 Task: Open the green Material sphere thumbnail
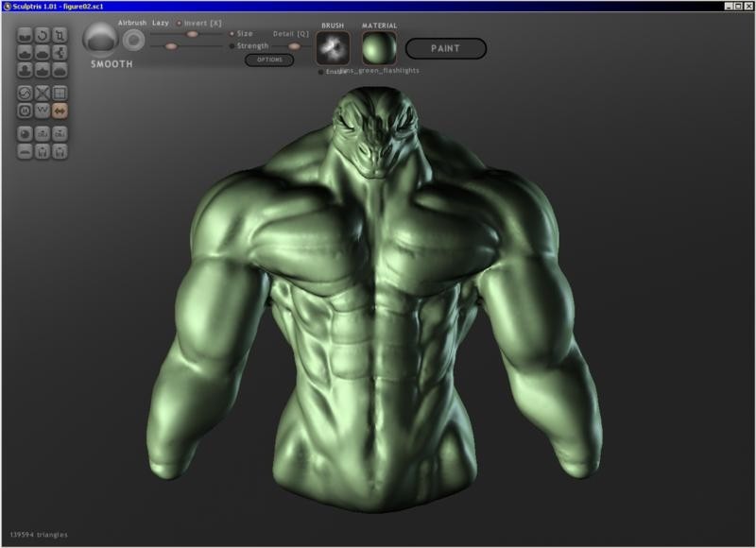point(379,47)
